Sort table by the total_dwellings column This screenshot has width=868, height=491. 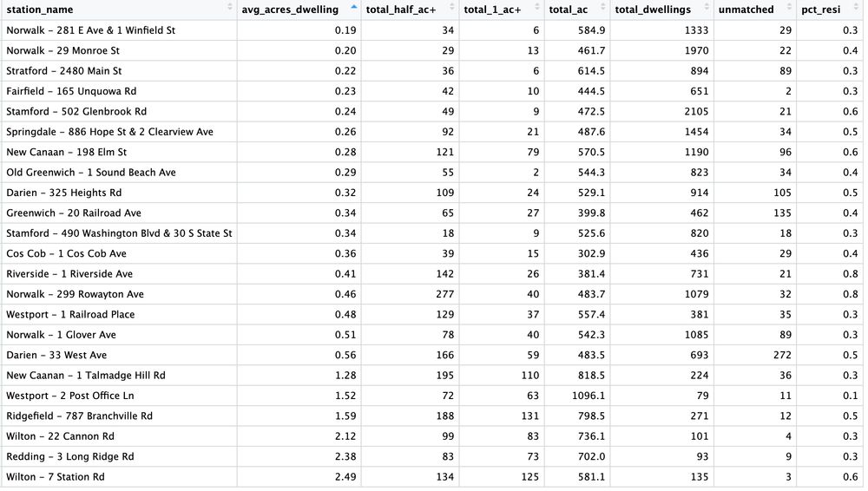pyautogui.click(x=661, y=10)
